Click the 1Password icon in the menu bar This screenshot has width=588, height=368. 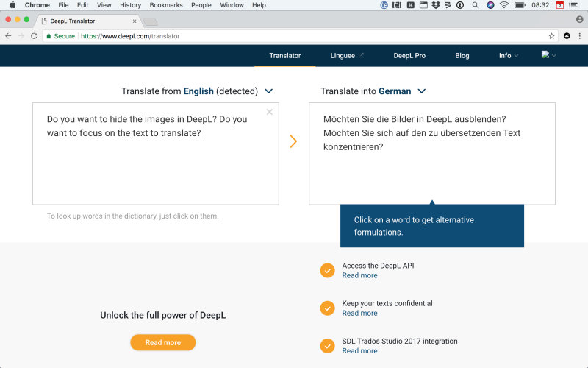click(460, 5)
